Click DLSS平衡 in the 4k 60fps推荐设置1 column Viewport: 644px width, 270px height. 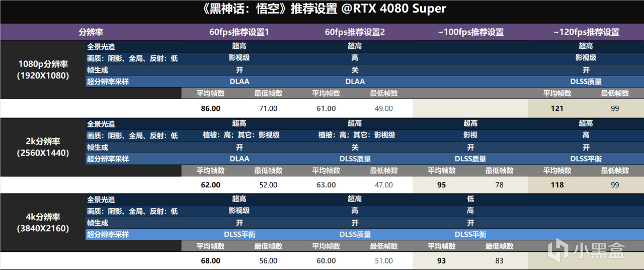[239, 234]
